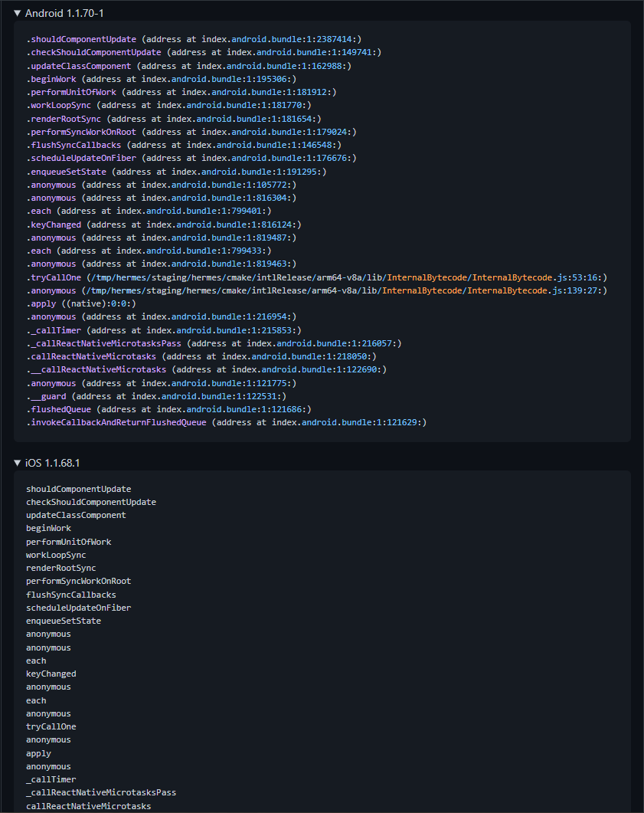
Task: Click the .performSyncWorkOnRoot line with address 179024
Action: (191, 132)
